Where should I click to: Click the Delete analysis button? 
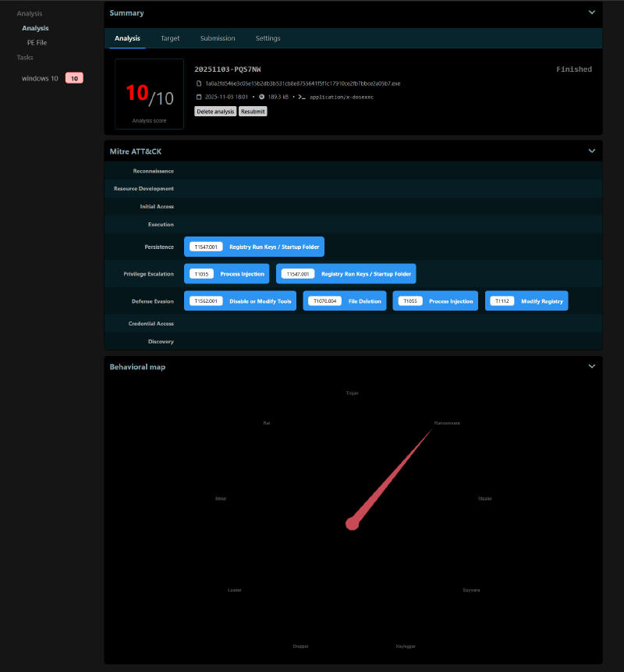[215, 112]
